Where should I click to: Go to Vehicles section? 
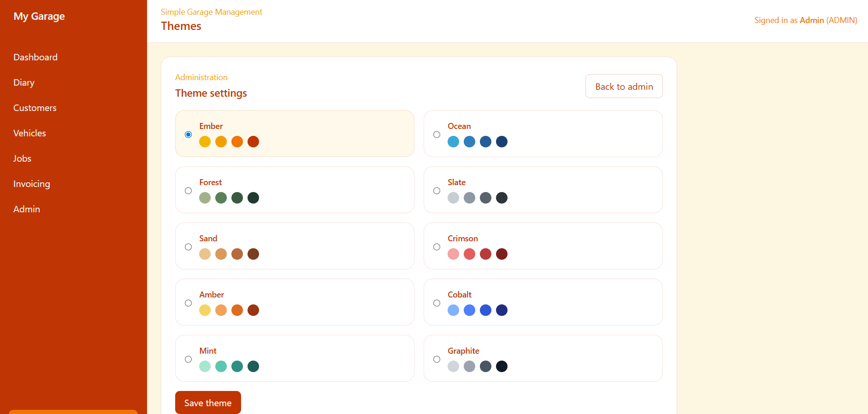(x=30, y=133)
